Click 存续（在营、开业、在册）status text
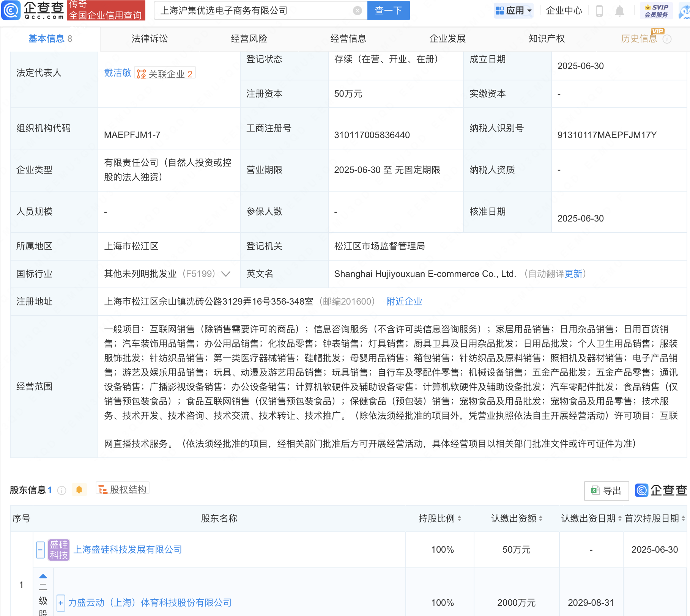The height and width of the screenshot is (616, 690). [x=387, y=59]
